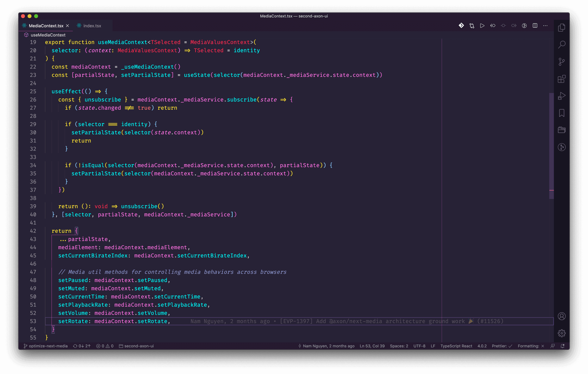The image size is (588, 374).
Task: Open Run and Debug view
Action: point(562,96)
